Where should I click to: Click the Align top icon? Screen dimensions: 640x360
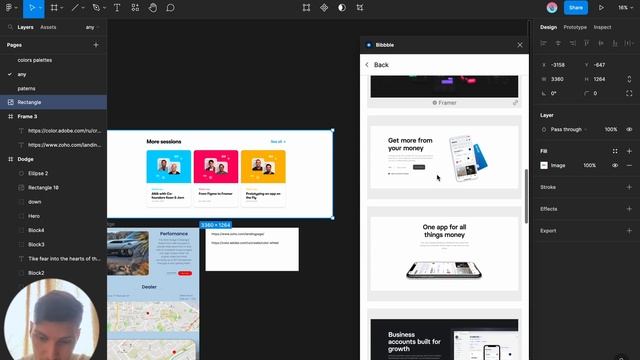point(587,43)
